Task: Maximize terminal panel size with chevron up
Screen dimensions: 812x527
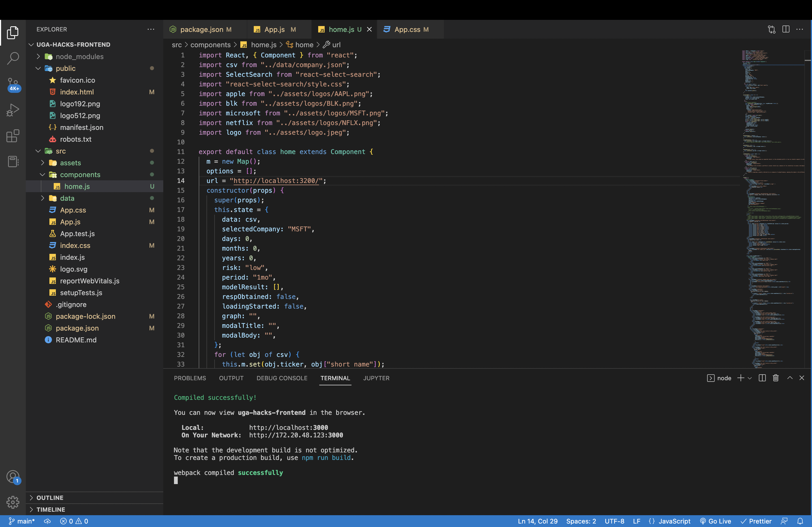Action: tap(789, 378)
